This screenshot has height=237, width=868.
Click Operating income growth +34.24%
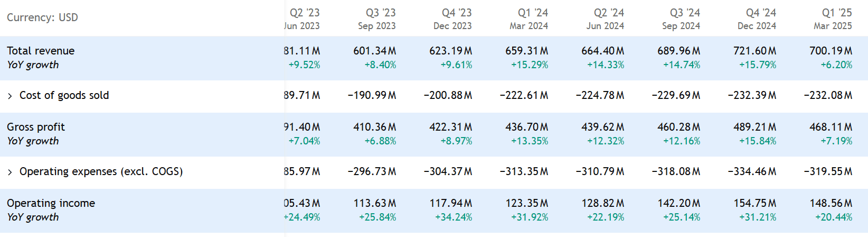pos(453,217)
